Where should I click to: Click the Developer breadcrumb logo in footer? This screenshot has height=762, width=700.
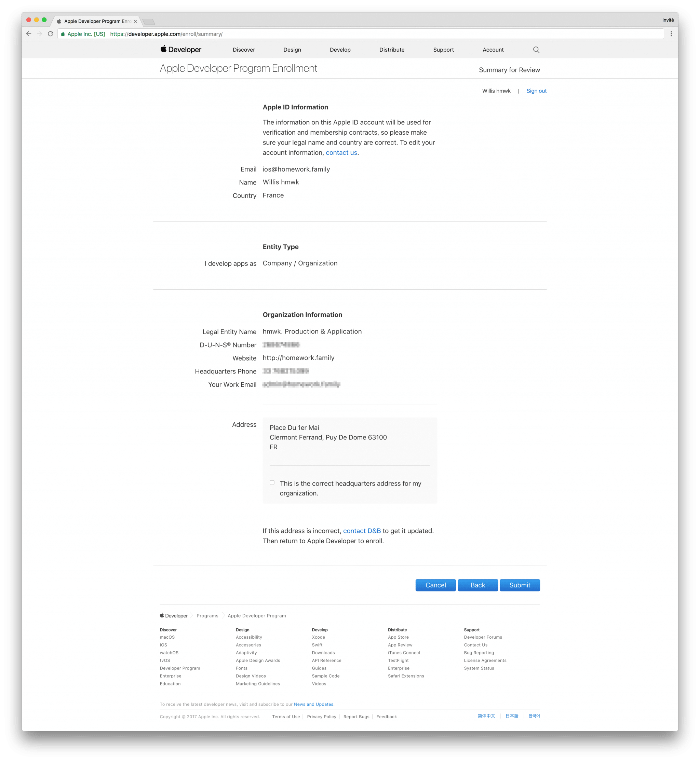(174, 615)
